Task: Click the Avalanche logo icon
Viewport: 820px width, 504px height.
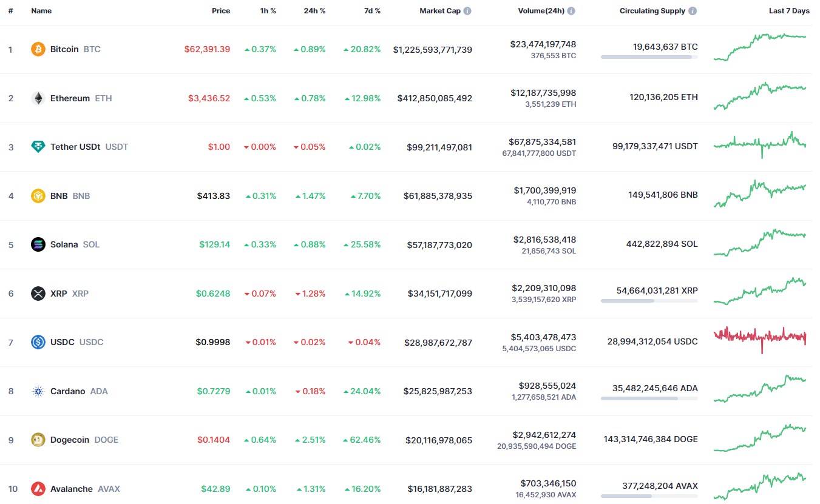Action: point(38,489)
